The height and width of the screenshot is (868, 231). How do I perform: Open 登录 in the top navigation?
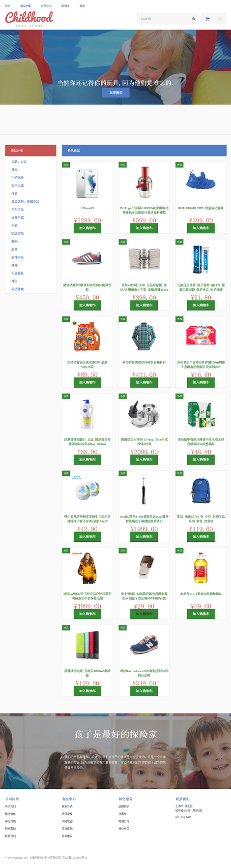click(x=82, y=6)
